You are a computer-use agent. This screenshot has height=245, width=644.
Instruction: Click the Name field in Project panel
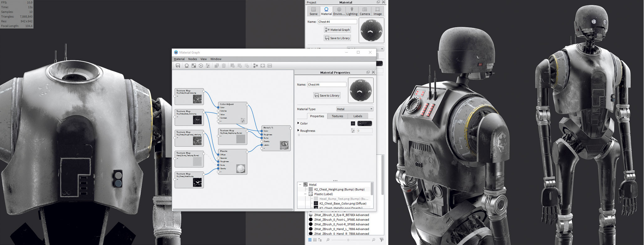pos(337,22)
